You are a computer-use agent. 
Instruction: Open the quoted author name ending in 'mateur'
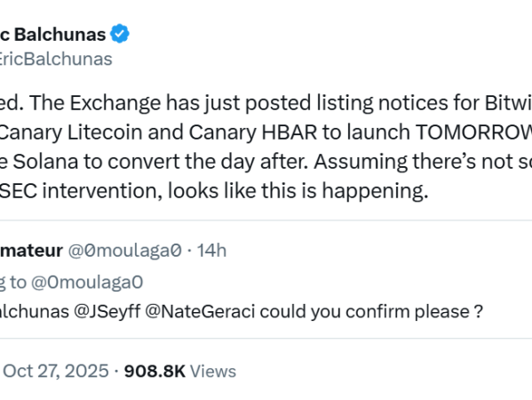(x=32, y=251)
